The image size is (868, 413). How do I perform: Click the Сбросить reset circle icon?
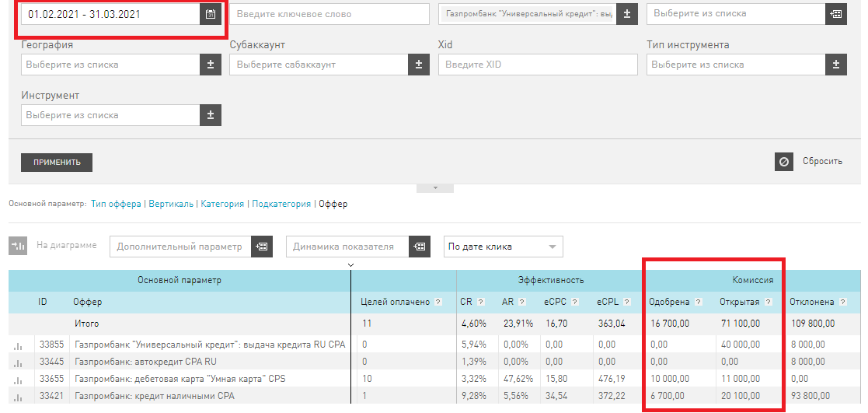784,162
